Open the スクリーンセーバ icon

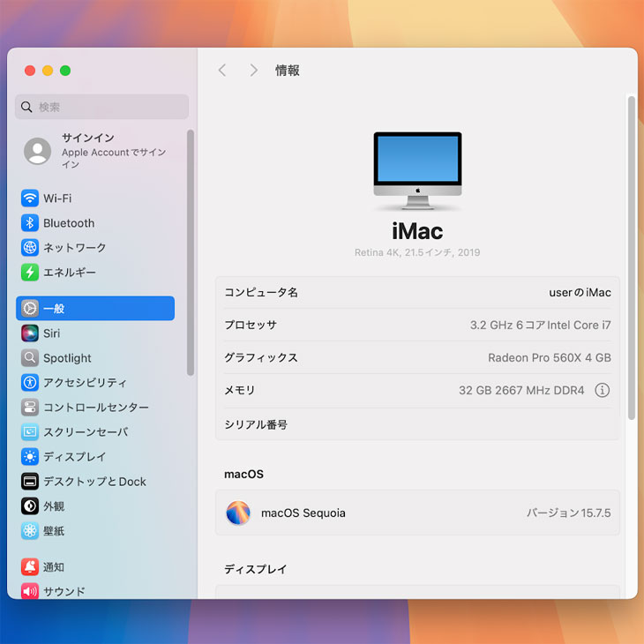pos(30,432)
